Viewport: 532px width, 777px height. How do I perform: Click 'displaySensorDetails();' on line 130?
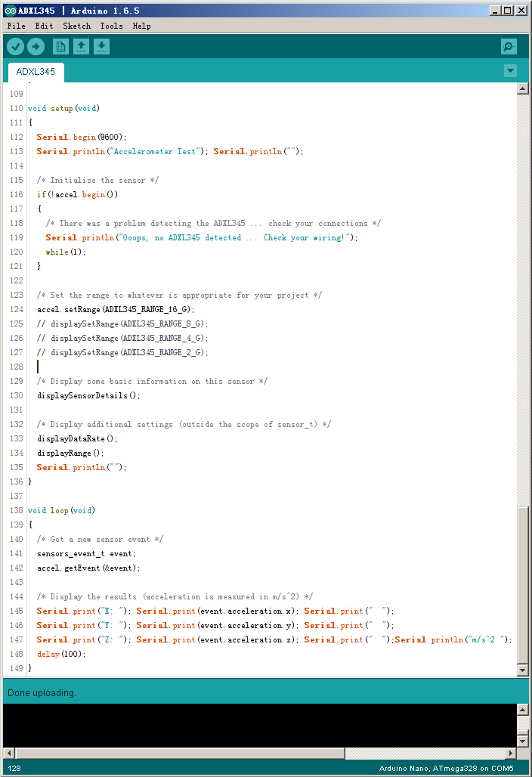(88, 395)
